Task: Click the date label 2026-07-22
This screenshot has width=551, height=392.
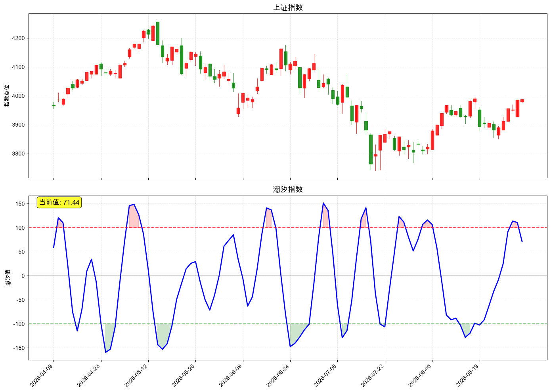Action: click(x=375, y=375)
